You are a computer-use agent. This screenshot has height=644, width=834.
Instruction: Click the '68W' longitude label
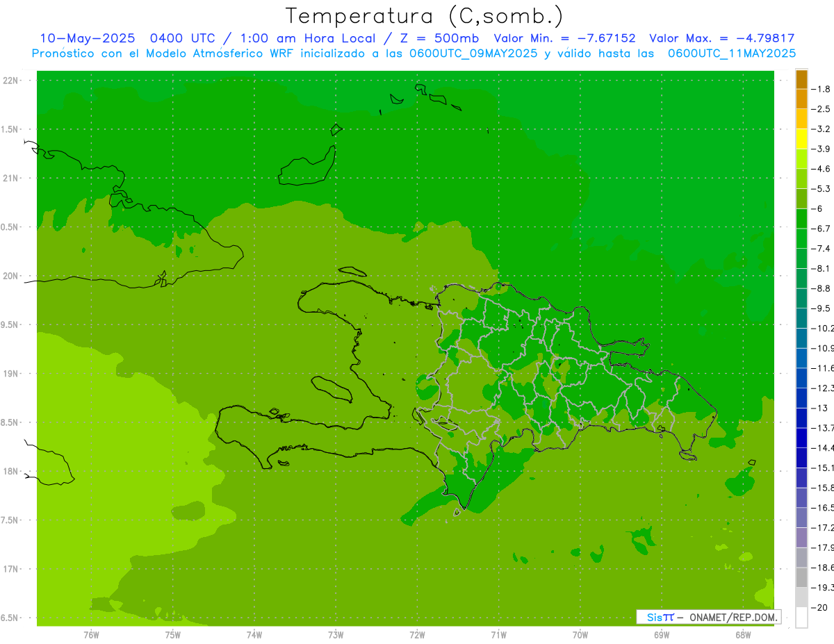tap(743, 635)
